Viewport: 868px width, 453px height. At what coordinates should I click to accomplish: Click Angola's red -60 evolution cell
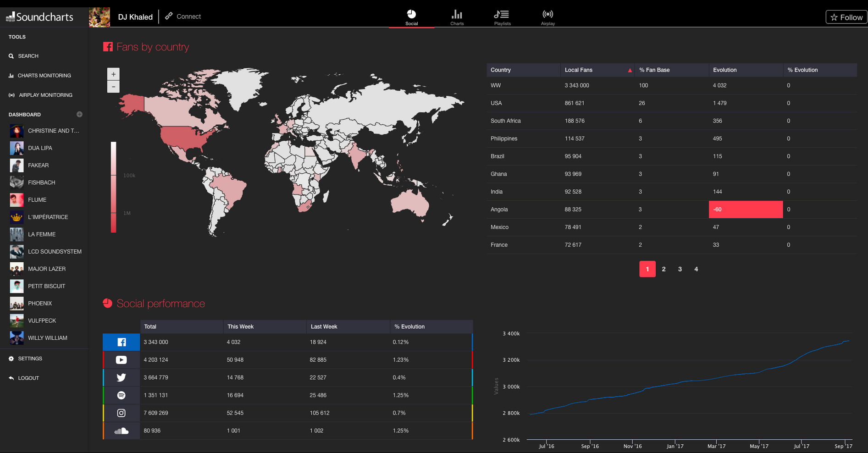746,210
